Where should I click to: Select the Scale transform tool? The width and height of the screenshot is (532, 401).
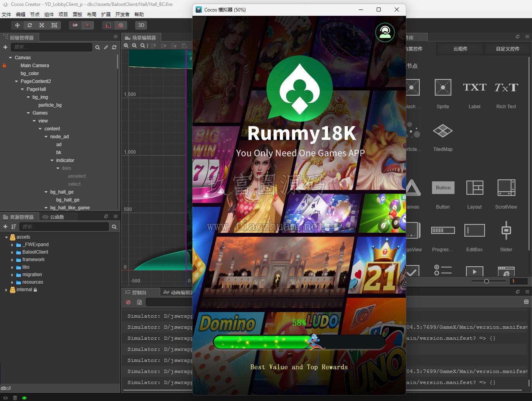(42, 25)
